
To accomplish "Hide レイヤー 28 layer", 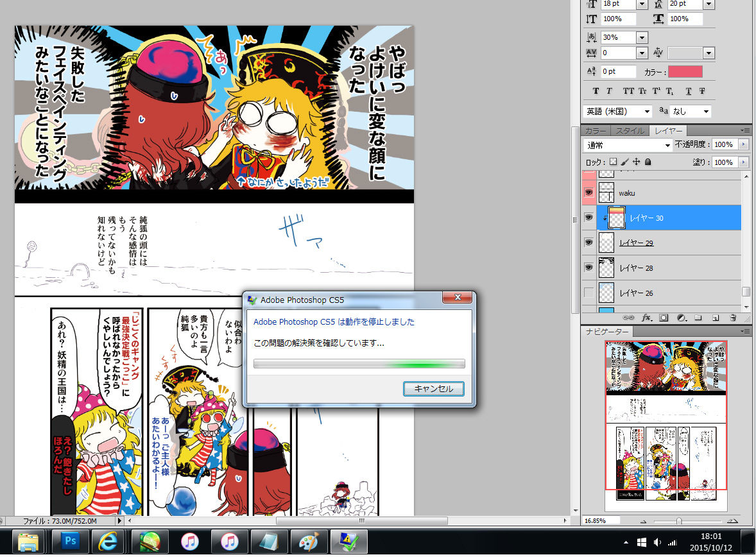I will [x=588, y=268].
